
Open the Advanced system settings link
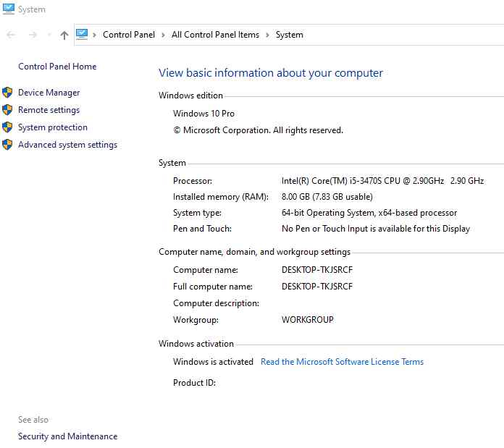click(x=68, y=145)
